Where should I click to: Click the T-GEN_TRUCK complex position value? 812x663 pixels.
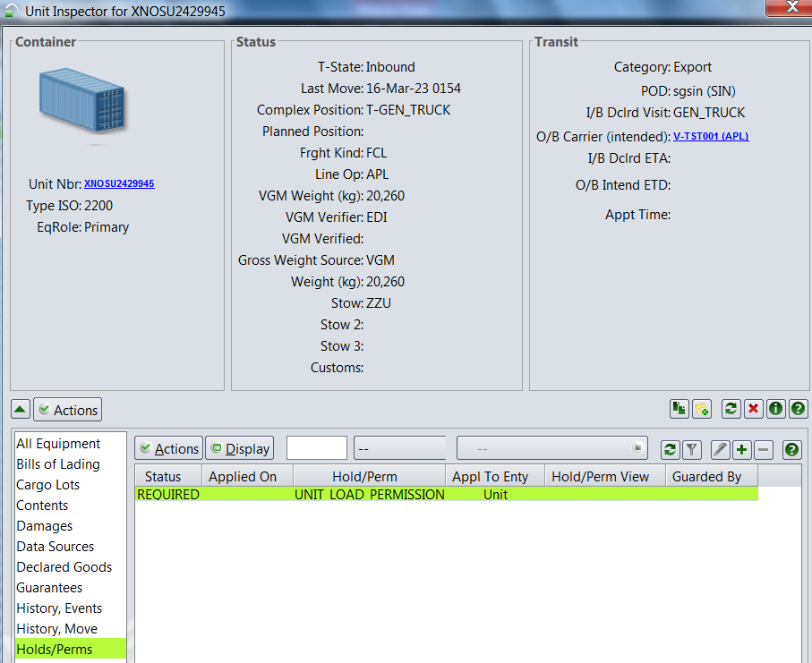coord(408,110)
